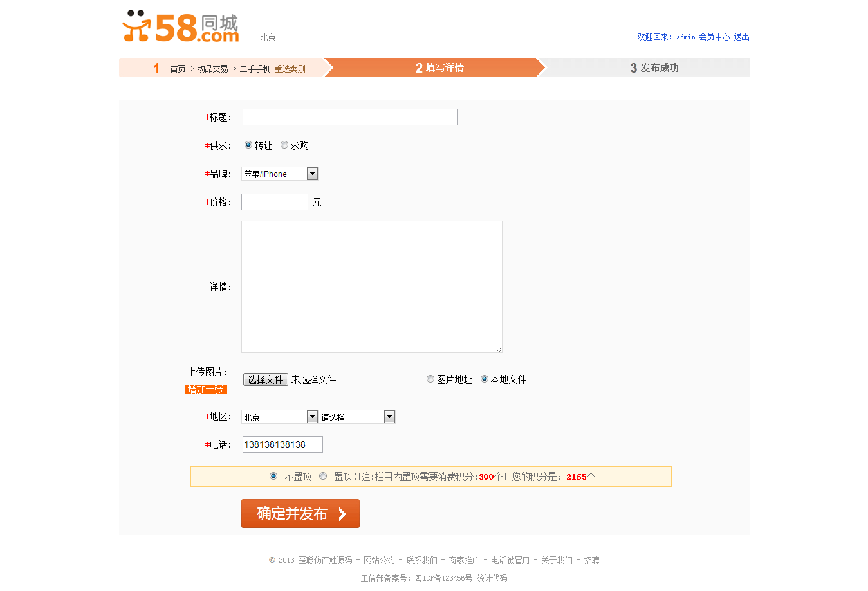Image resolution: width=868 pixels, height=591 pixels.
Task: Click step 2 填写详情 tab
Action: [434, 68]
